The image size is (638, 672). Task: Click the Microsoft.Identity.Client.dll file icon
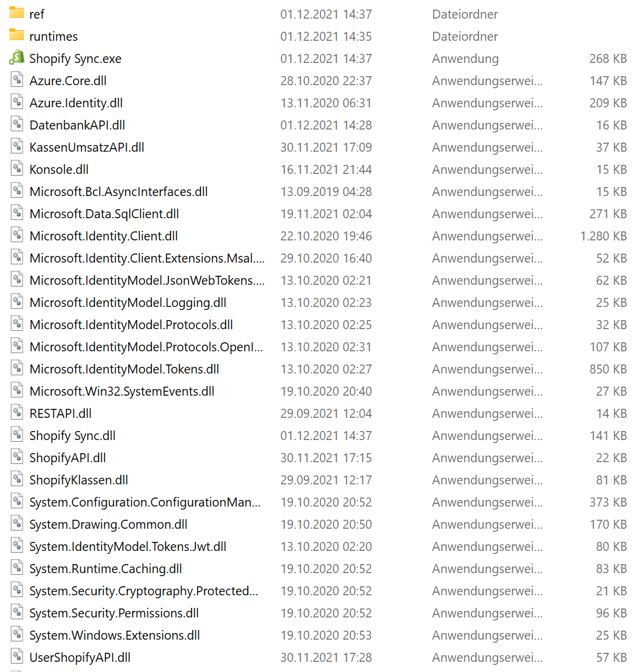(x=17, y=235)
